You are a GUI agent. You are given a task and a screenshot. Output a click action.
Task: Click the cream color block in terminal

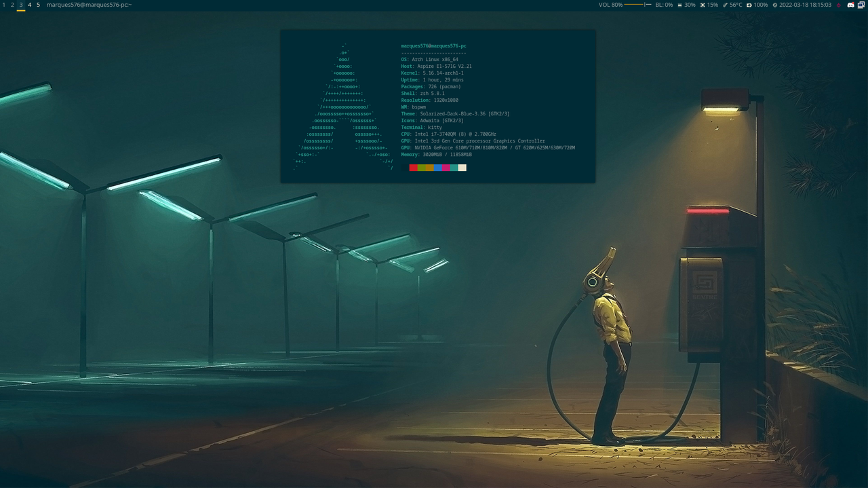[462, 168]
